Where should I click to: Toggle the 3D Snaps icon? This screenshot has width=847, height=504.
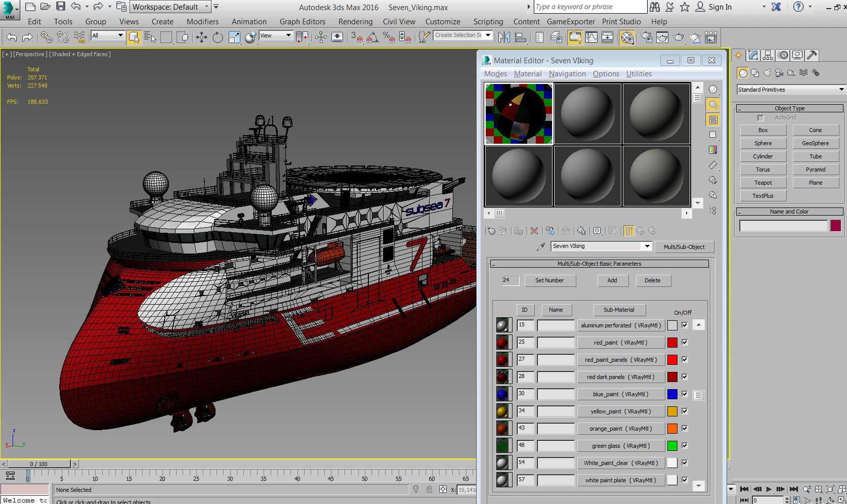click(x=357, y=37)
